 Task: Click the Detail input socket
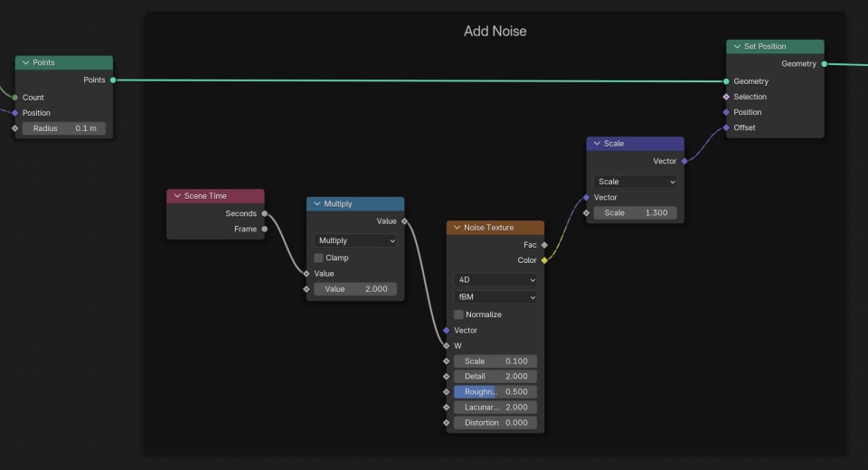(x=447, y=376)
